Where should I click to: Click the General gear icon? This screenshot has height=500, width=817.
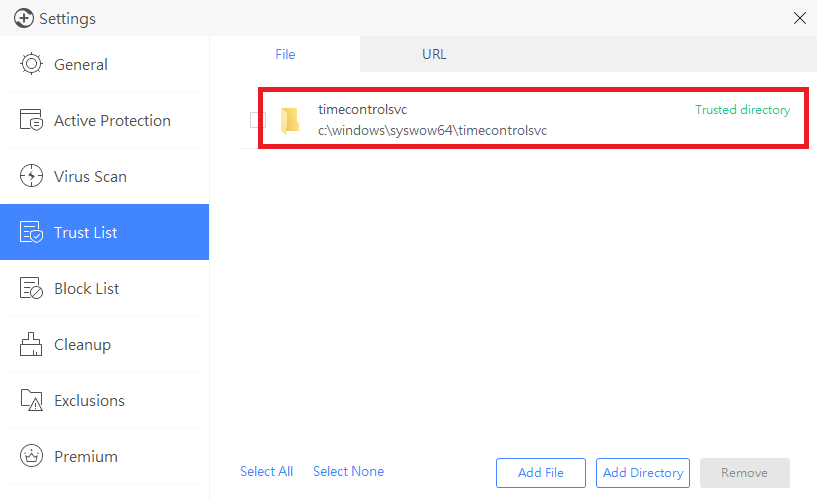pyautogui.click(x=31, y=64)
